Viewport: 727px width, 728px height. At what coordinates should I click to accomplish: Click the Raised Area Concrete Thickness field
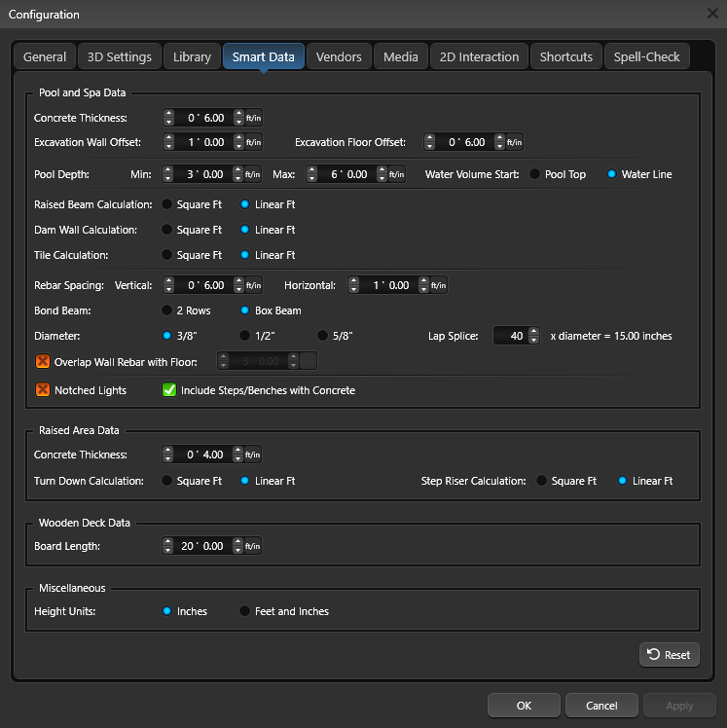[206, 455]
